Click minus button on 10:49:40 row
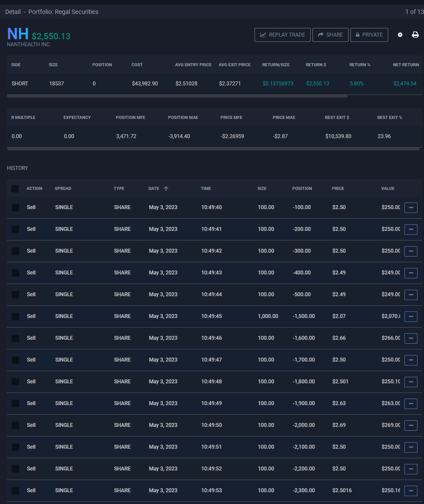This screenshot has height=504, width=424. [x=411, y=208]
